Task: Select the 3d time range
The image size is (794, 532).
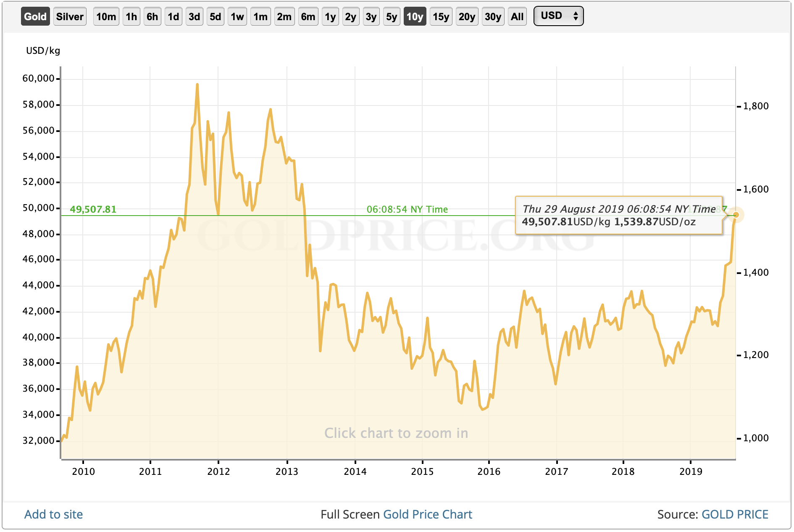Action: pyautogui.click(x=195, y=17)
